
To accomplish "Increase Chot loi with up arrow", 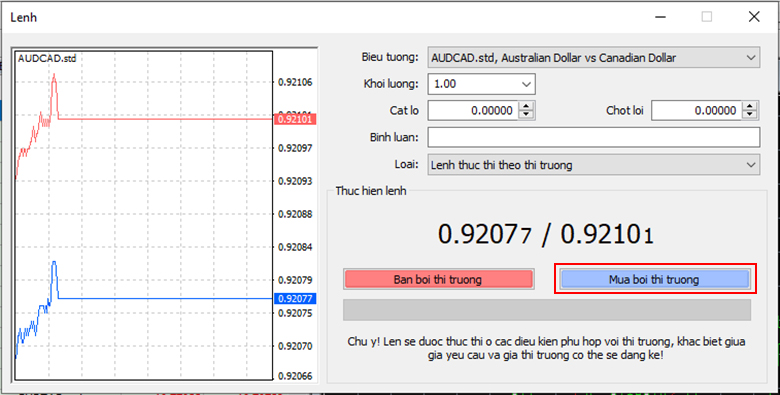I will pos(750,106).
